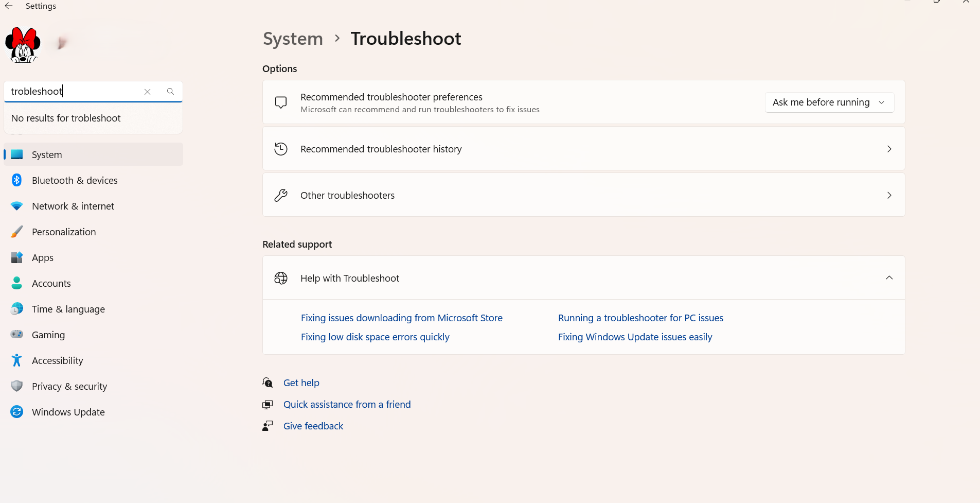Image resolution: width=980 pixels, height=503 pixels.
Task: Collapse the Help with Troubleshoot section
Action: (889, 278)
